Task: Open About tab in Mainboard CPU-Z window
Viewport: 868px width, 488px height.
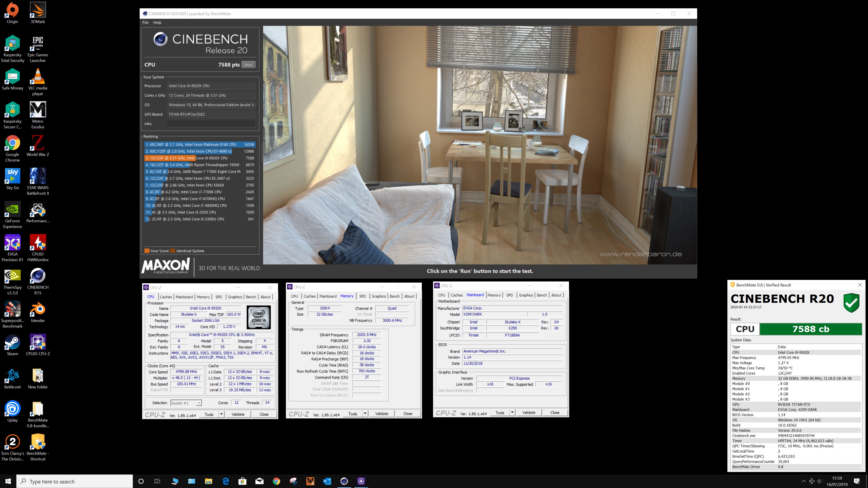Action: [x=556, y=295]
